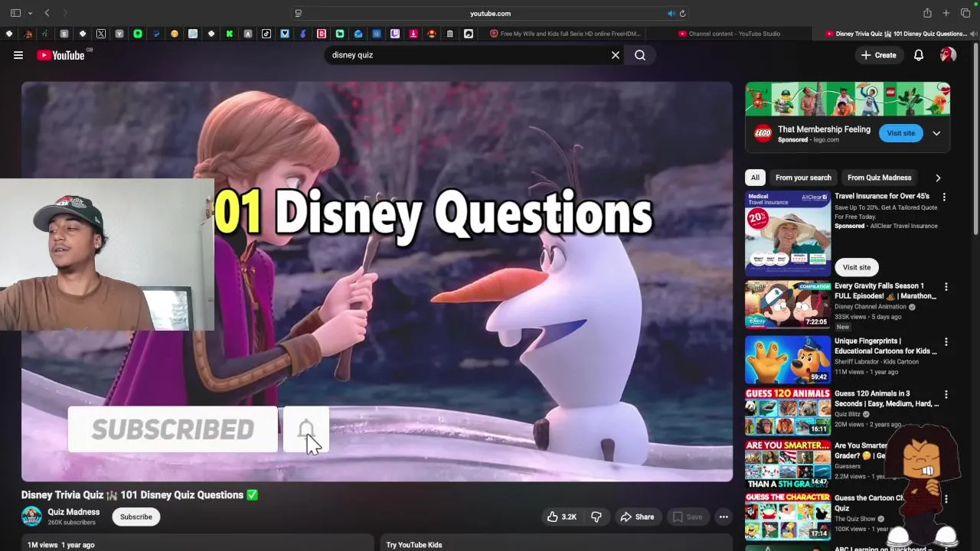This screenshot has height=551, width=980.
Task: Show more filter chips with right arrow
Action: coord(938,178)
